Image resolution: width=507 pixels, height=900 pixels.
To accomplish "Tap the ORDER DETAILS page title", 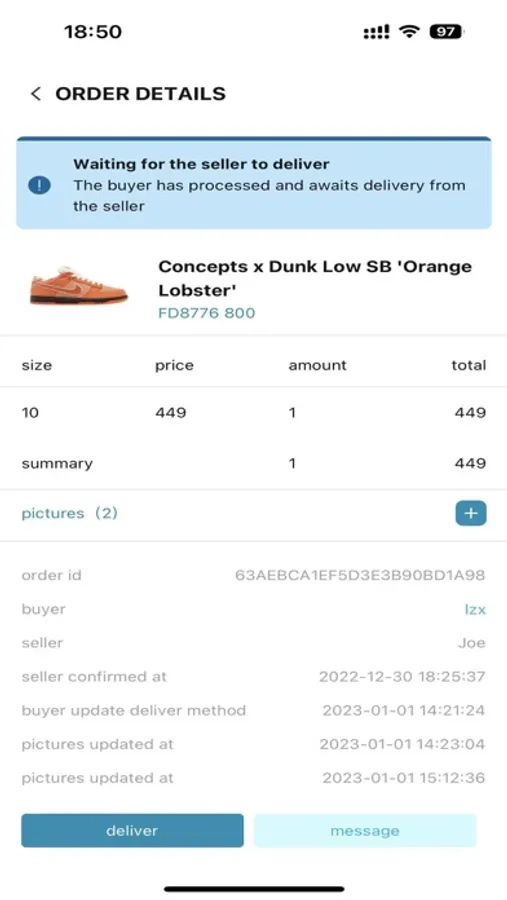I will coord(141,94).
